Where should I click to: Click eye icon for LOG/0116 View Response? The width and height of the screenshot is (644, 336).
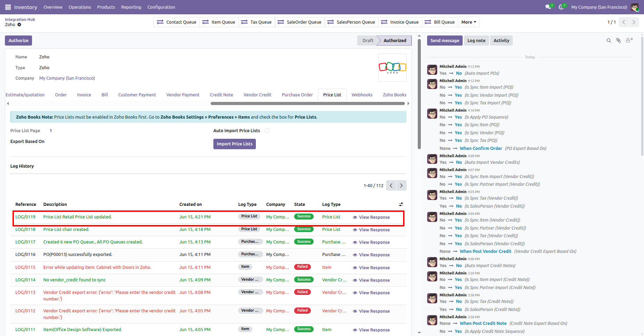click(355, 255)
